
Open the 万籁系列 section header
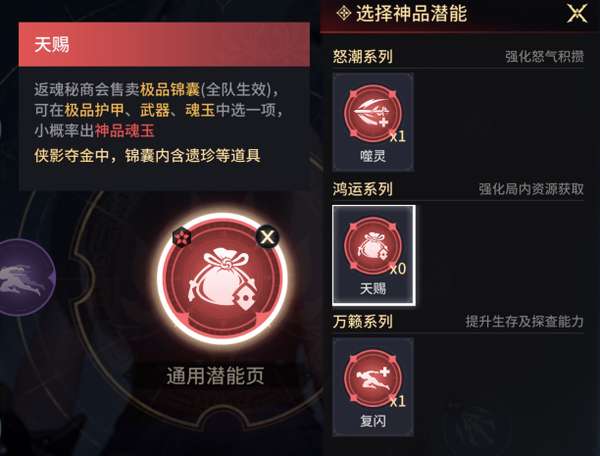(362, 321)
